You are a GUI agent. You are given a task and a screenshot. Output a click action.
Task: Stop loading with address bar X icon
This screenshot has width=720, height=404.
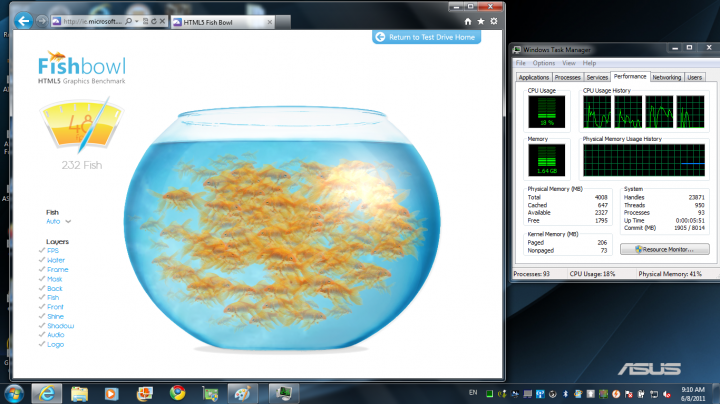(162, 21)
